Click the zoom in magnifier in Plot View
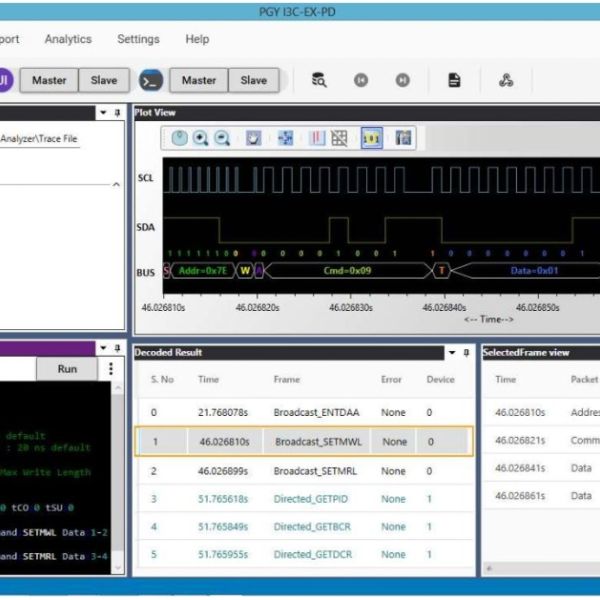600x600 pixels. click(201, 138)
